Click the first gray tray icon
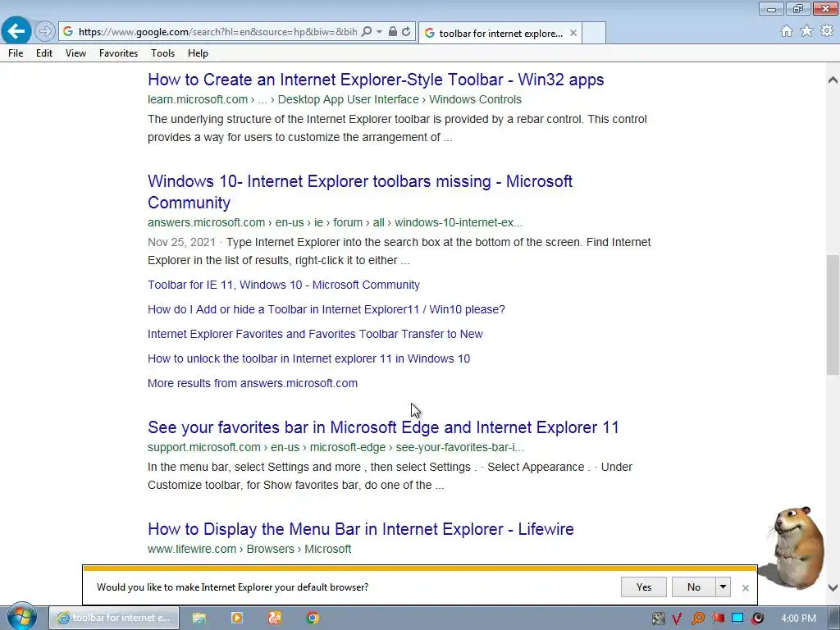 [x=659, y=619]
